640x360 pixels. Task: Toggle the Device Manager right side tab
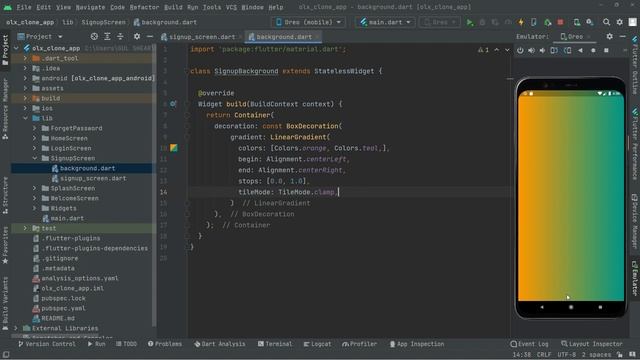(x=635, y=221)
